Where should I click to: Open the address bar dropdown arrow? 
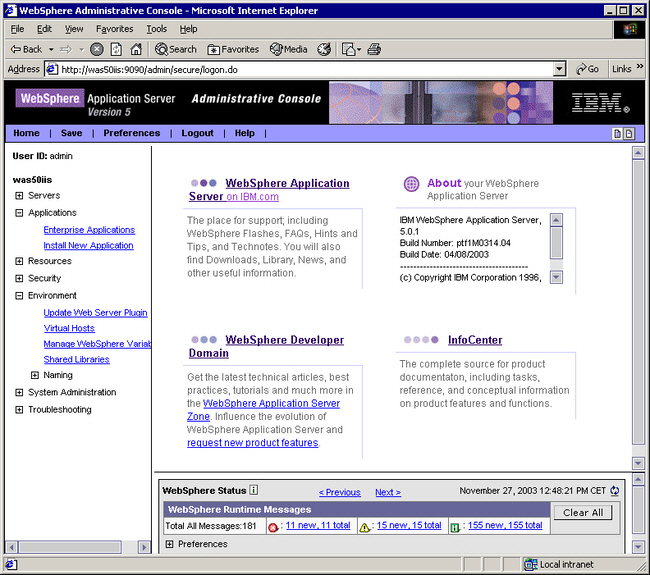tap(559, 69)
